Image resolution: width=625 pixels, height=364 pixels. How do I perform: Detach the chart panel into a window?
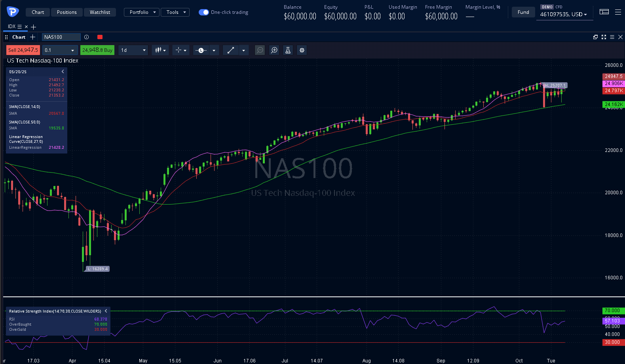pyautogui.click(x=595, y=37)
